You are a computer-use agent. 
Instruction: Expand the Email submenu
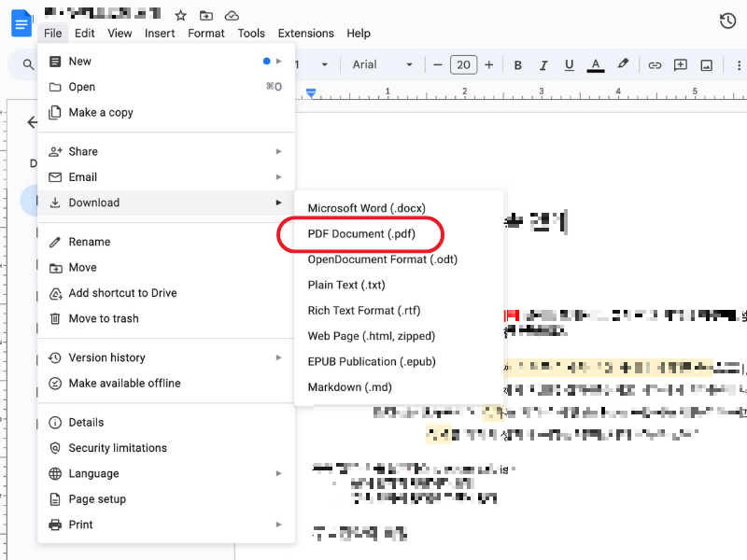[166, 177]
